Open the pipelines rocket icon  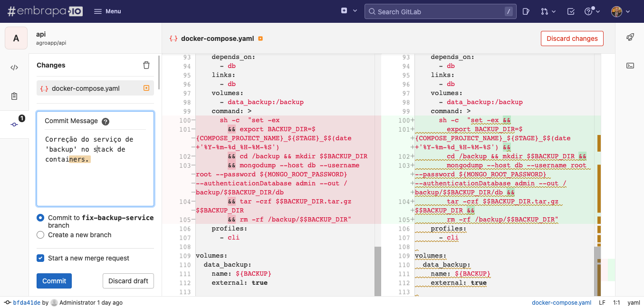[x=630, y=37]
